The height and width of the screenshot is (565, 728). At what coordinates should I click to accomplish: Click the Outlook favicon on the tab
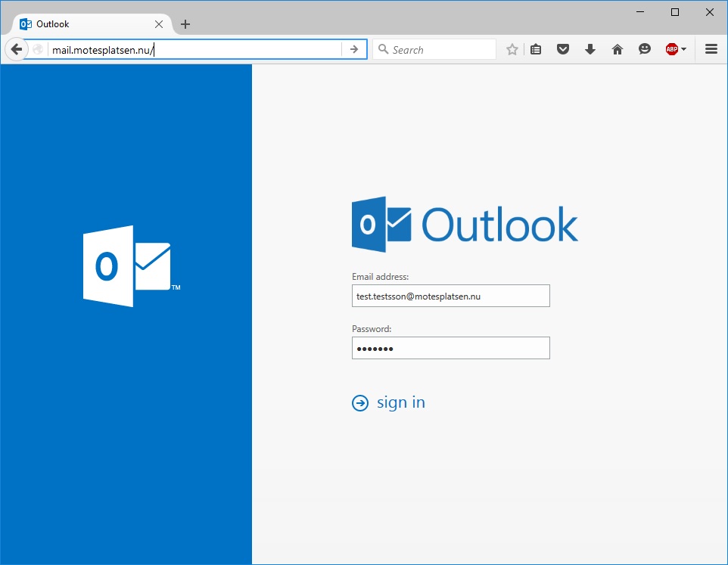[26, 24]
